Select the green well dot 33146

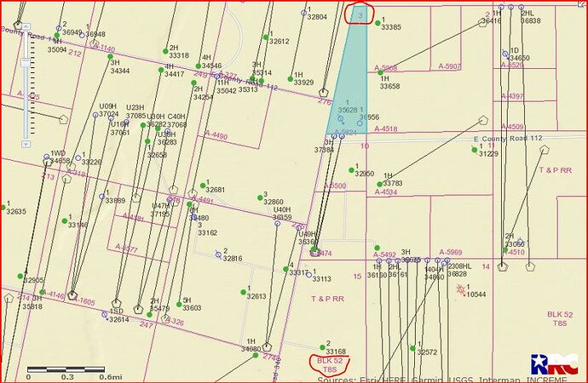tap(65, 221)
